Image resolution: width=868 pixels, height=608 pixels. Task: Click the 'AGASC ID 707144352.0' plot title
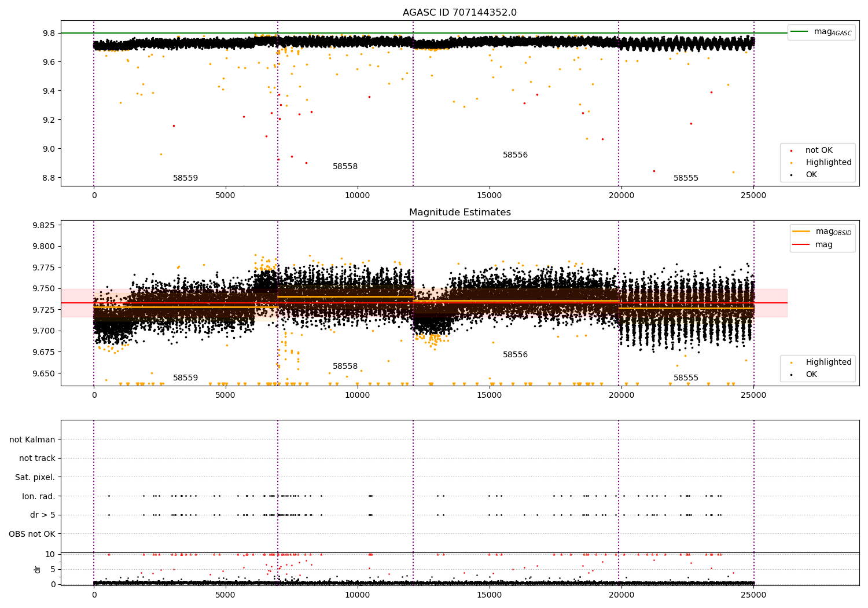(459, 13)
